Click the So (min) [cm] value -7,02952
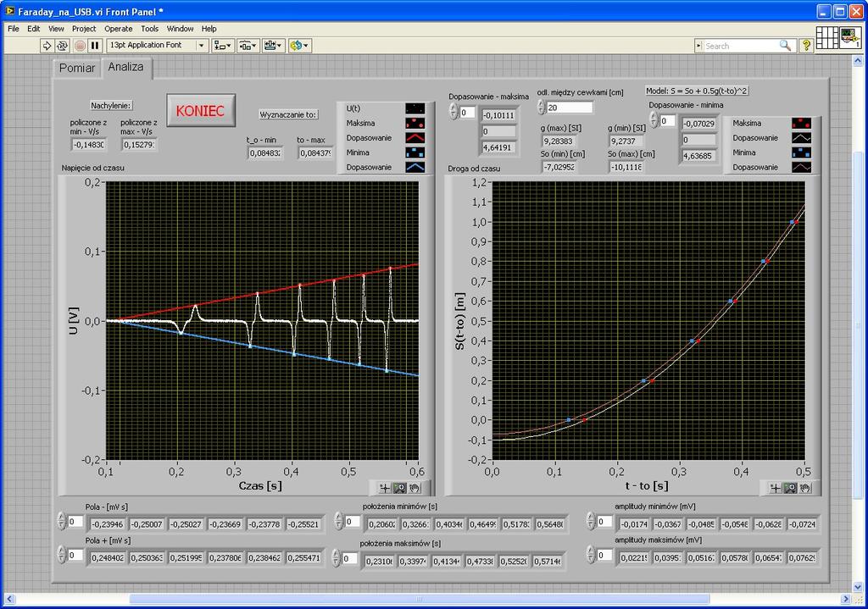The height and width of the screenshot is (609, 868). pos(559,167)
